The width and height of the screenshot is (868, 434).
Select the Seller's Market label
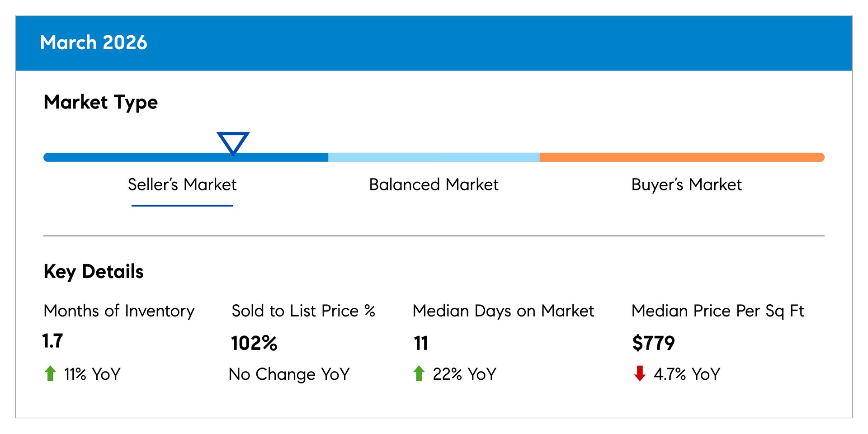pos(182,184)
